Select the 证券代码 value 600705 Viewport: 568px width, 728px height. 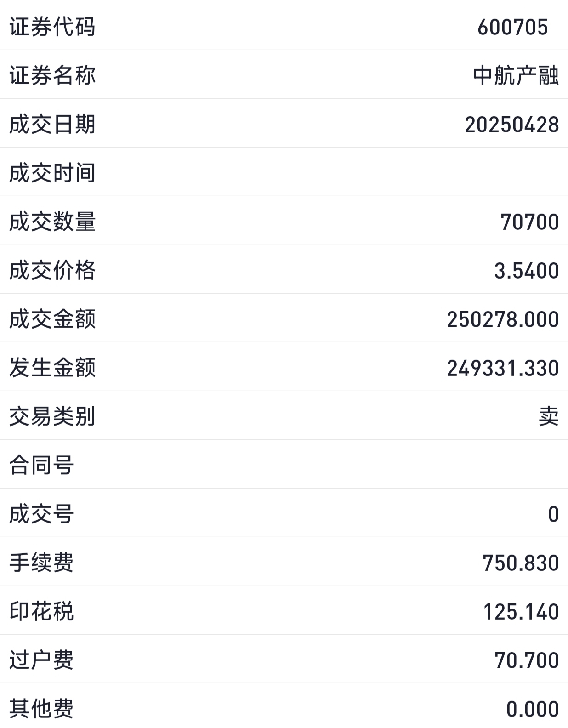pyautogui.click(x=512, y=27)
